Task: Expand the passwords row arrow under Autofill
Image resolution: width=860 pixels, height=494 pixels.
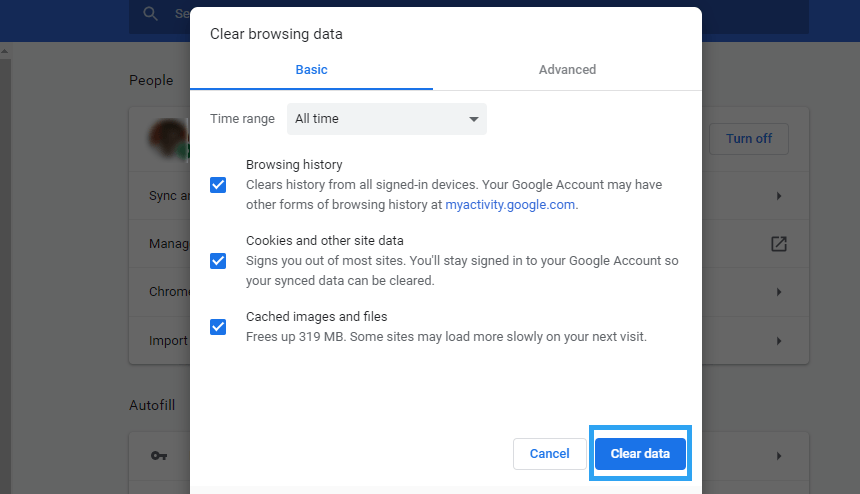Action: (778, 455)
